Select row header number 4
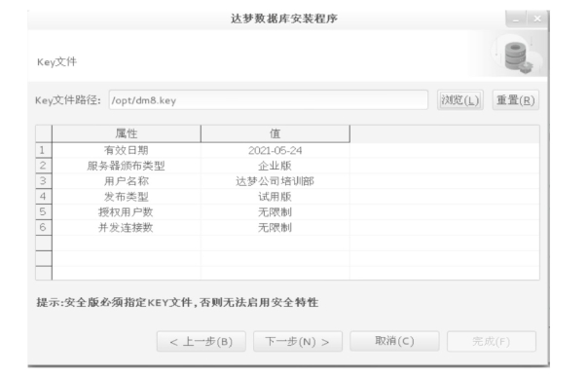Screen dimensions: 588x377 coord(44,196)
